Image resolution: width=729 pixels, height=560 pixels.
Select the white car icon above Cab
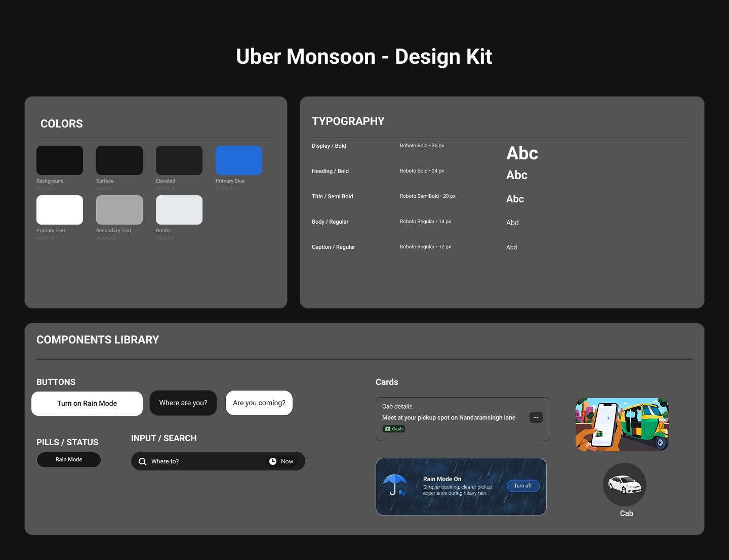click(x=624, y=484)
